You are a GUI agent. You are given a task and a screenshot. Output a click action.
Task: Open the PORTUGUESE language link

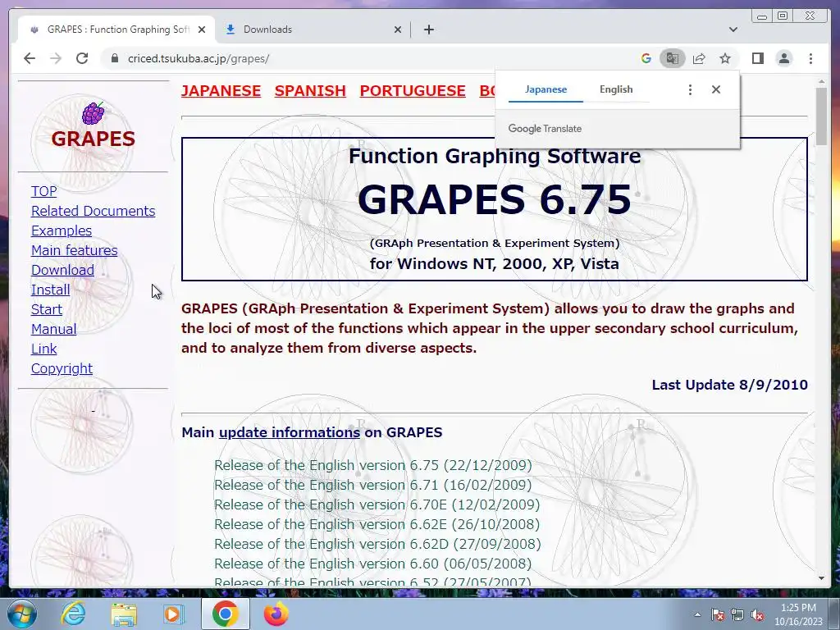click(x=413, y=90)
